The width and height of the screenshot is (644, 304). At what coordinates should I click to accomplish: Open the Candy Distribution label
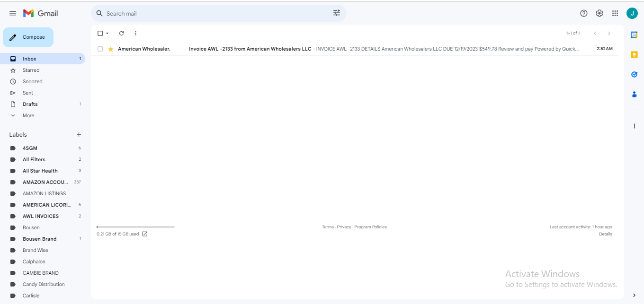pyautogui.click(x=43, y=284)
